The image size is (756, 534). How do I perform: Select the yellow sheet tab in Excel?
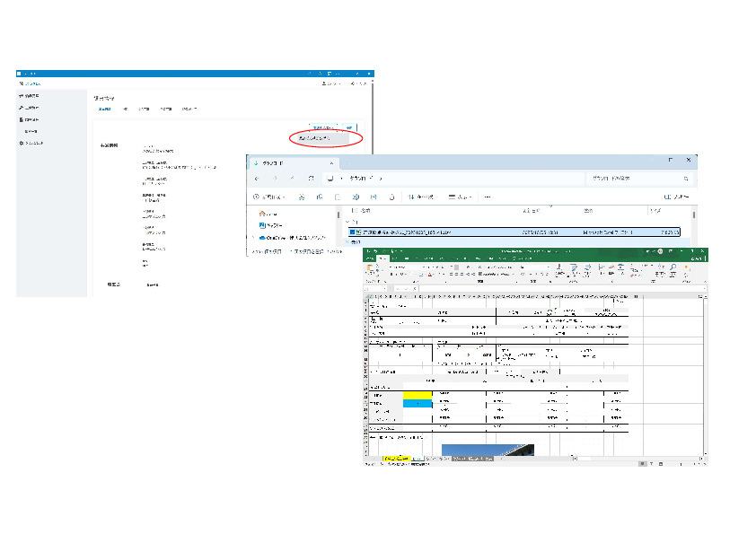(x=397, y=459)
